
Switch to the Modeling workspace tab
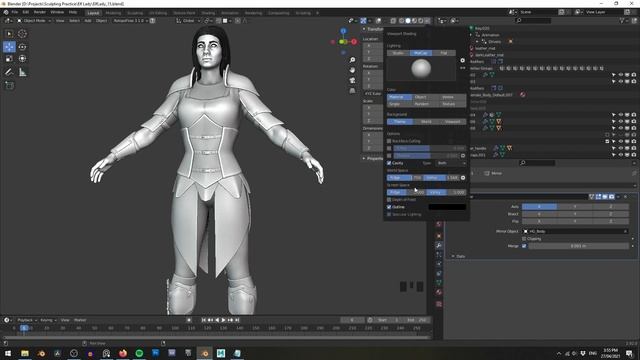coord(113,13)
